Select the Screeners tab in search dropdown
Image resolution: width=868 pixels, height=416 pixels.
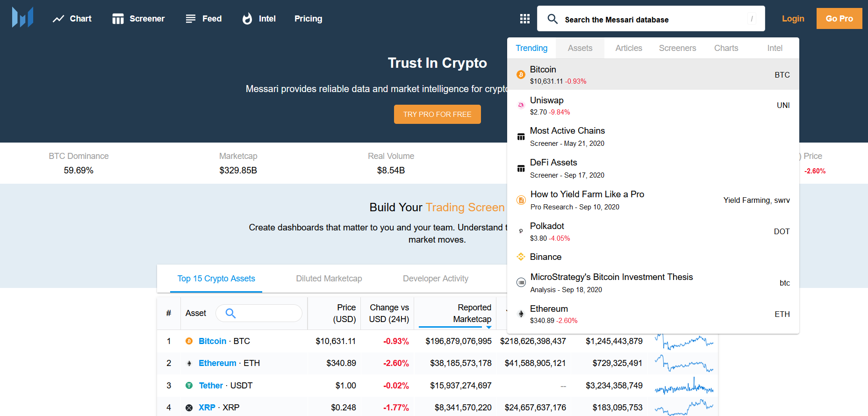[x=677, y=48]
